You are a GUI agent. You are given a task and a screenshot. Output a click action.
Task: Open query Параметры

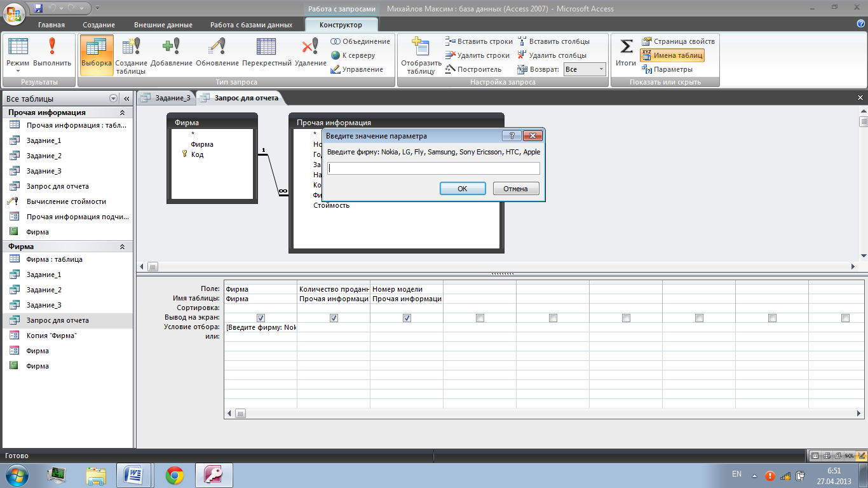point(667,69)
